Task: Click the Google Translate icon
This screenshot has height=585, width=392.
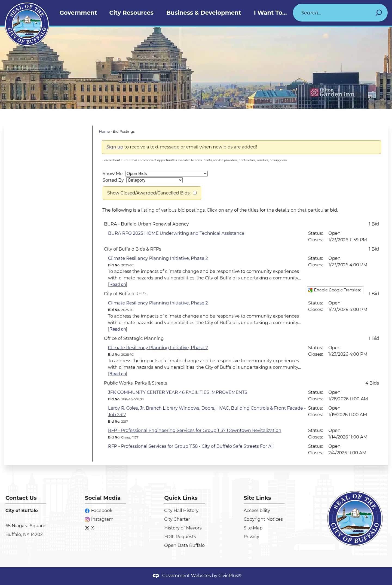Action: 310,290
